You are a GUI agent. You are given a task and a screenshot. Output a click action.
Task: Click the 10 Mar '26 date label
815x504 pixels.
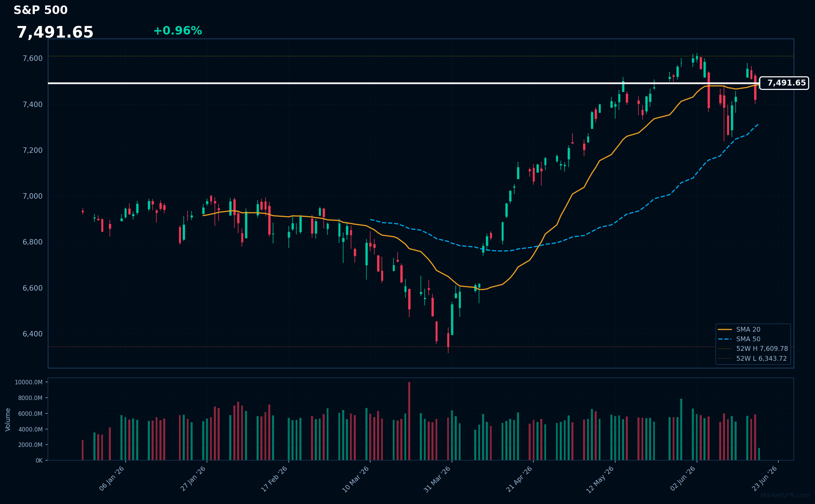(x=356, y=479)
